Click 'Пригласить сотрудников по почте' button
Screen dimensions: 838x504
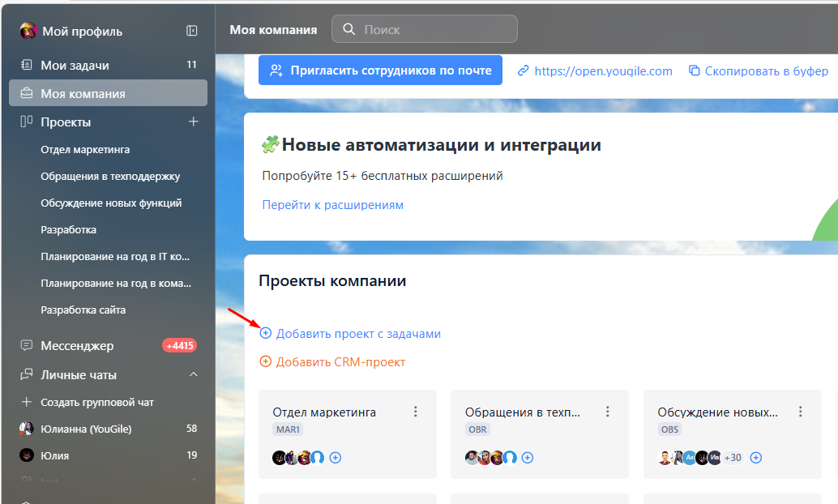[x=379, y=70]
